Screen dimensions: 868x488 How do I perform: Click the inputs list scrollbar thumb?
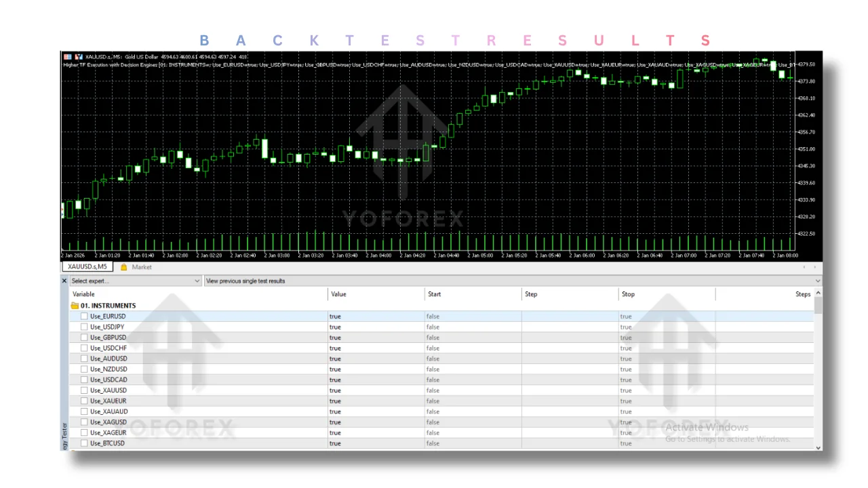[818, 306]
